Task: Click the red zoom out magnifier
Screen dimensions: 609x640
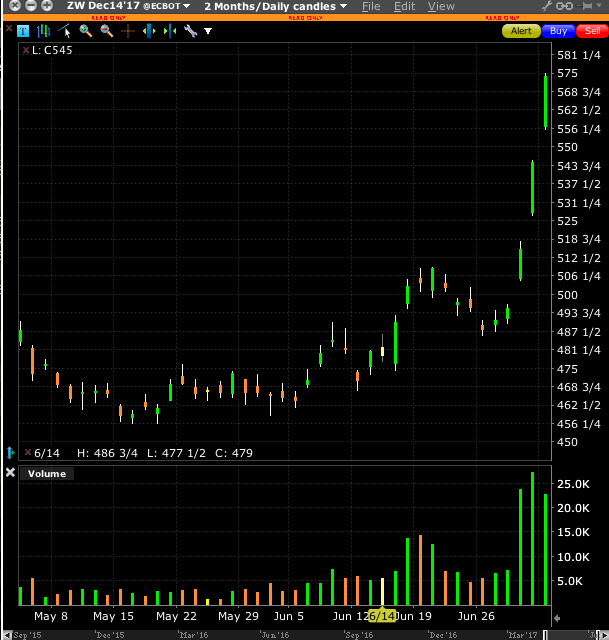Action: [x=106, y=31]
